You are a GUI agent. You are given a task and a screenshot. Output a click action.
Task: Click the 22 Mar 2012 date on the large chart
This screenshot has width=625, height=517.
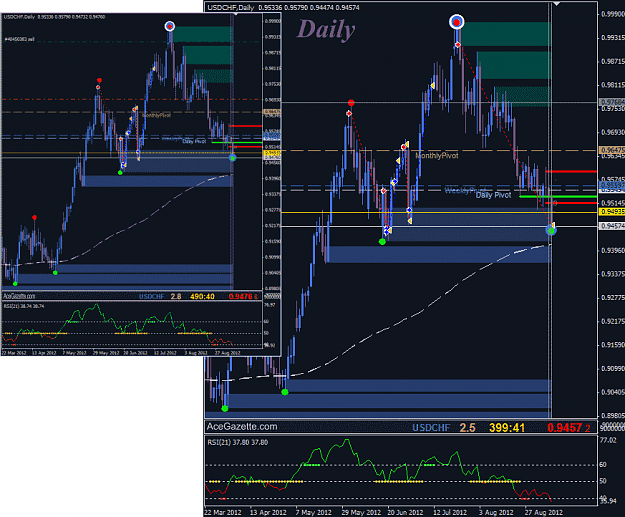pos(223,512)
